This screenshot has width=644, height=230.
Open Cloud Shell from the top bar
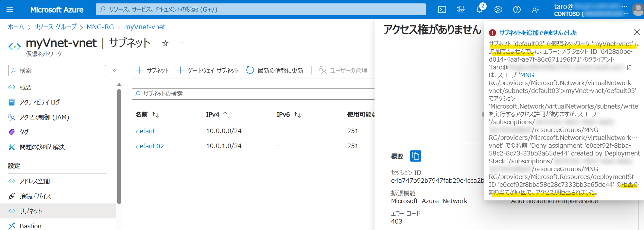click(442, 10)
